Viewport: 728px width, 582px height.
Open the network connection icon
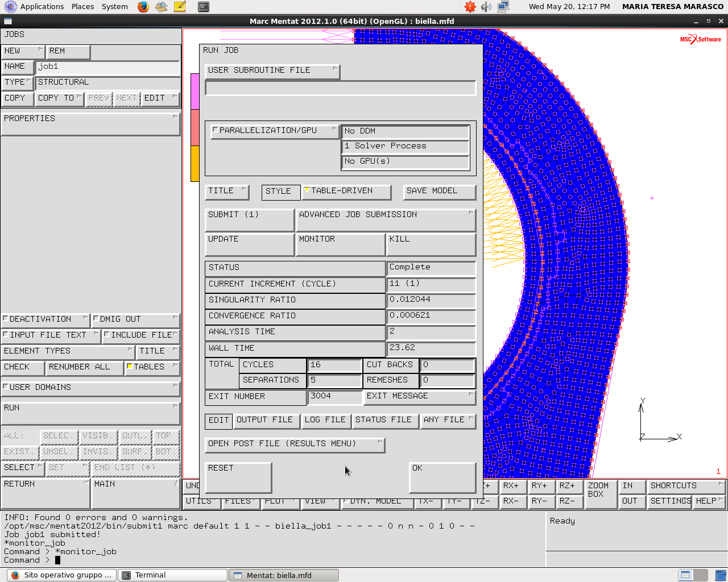click(503, 7)
